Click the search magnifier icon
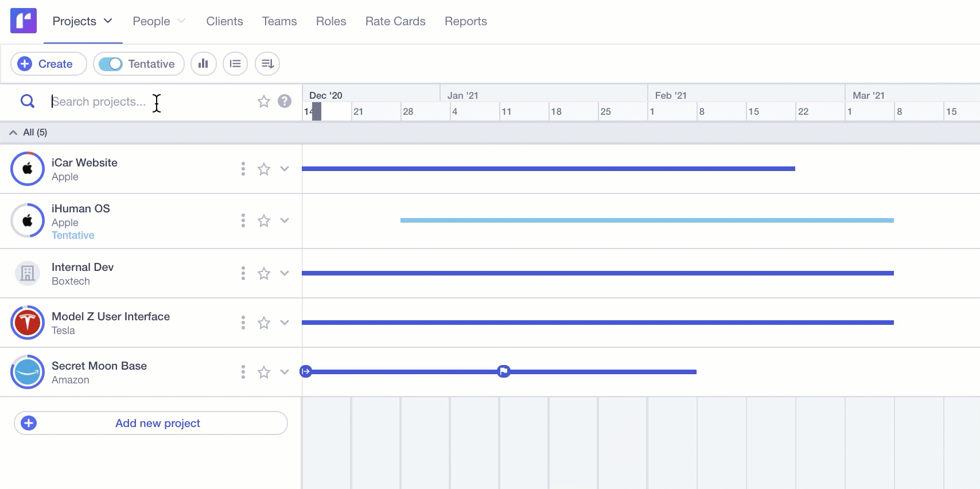Image resolution: width=980 pixels, height=489 pixels. point(28,102)
